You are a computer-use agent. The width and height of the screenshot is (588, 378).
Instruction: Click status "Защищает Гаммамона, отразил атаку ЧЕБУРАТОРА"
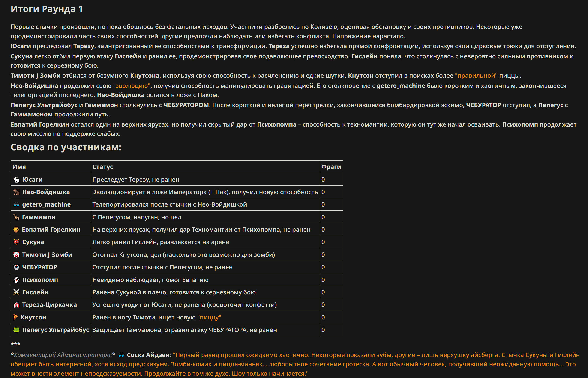pos(169,330)
